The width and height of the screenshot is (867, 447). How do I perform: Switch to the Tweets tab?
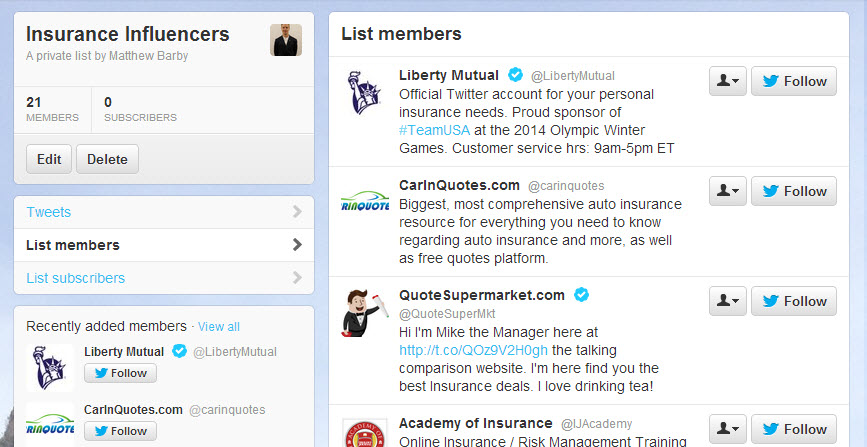click(49, 212)
